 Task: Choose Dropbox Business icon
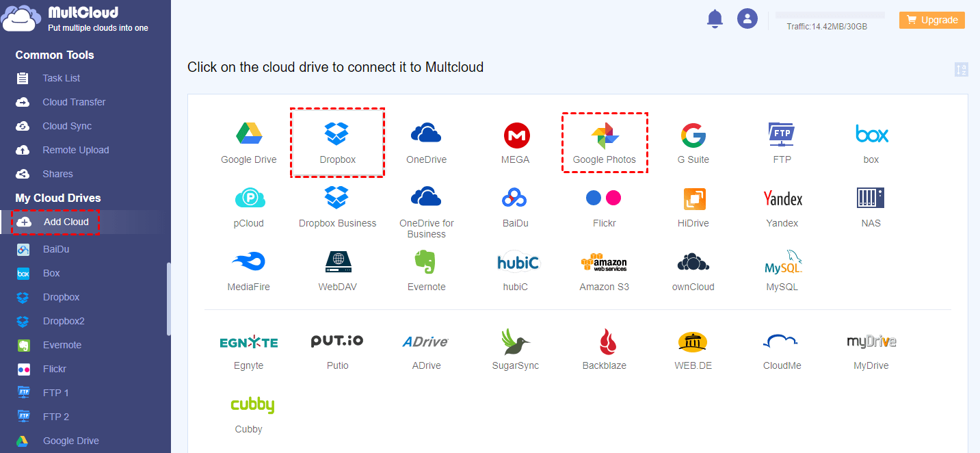(x=337, y=198)
